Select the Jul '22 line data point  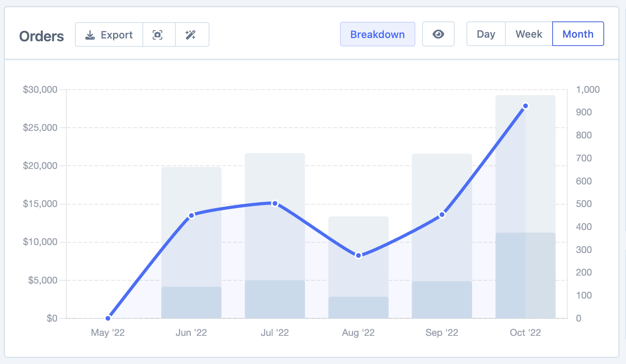[275, 203]
